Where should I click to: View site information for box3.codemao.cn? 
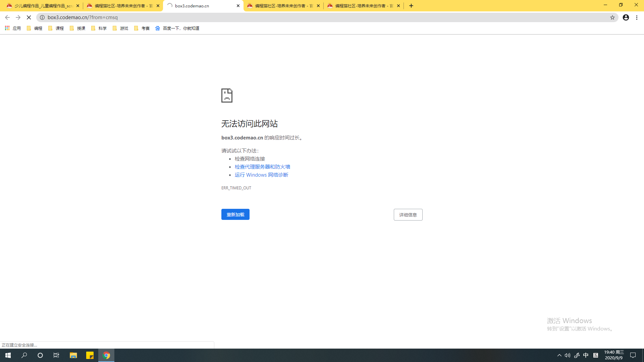[42, 17]
